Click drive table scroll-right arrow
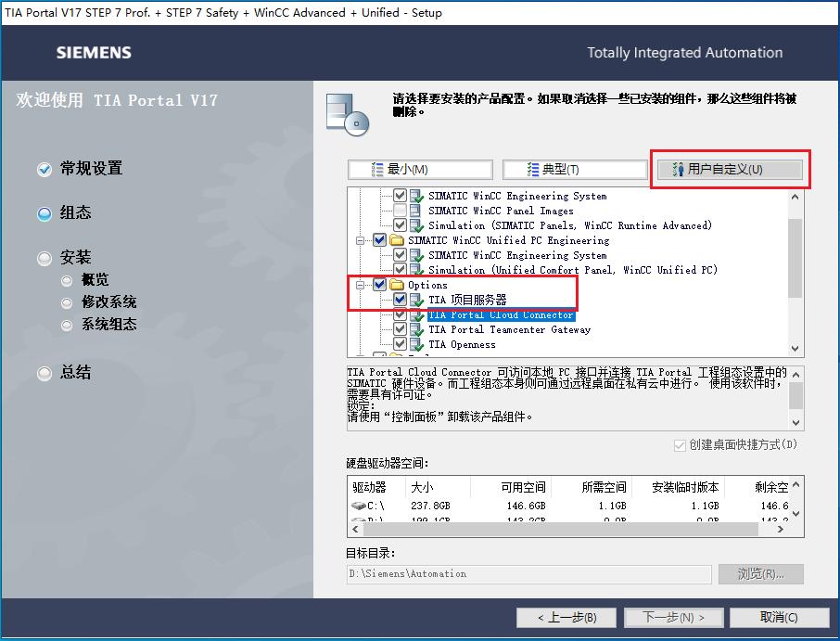840x641 pixels. 781,529
